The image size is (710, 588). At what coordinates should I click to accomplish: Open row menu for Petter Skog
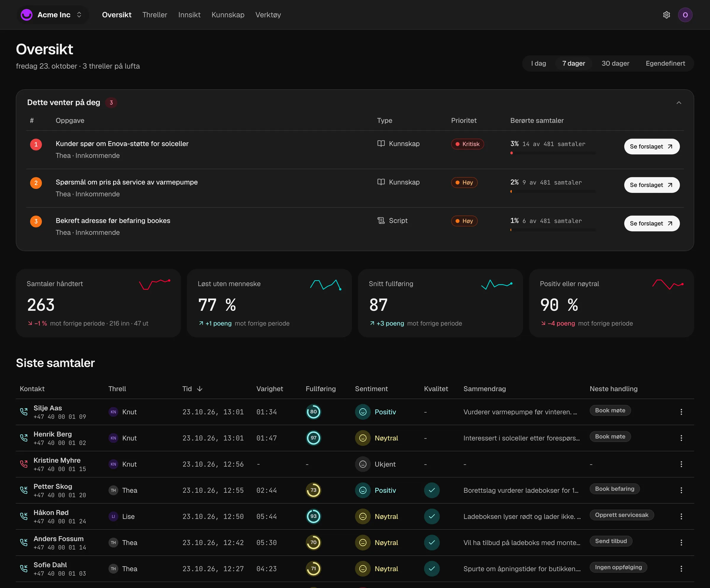681,490
